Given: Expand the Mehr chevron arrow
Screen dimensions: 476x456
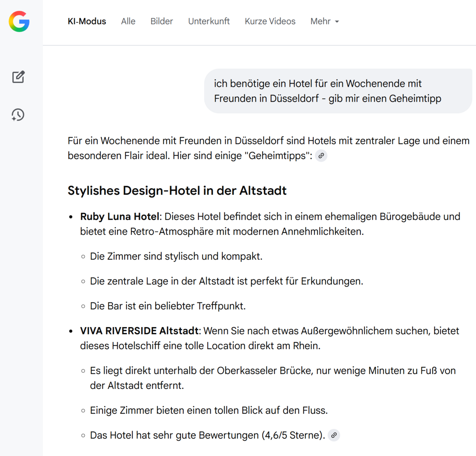Looking at the screenshot, I should pyautogui.click(x=337, y=22).
